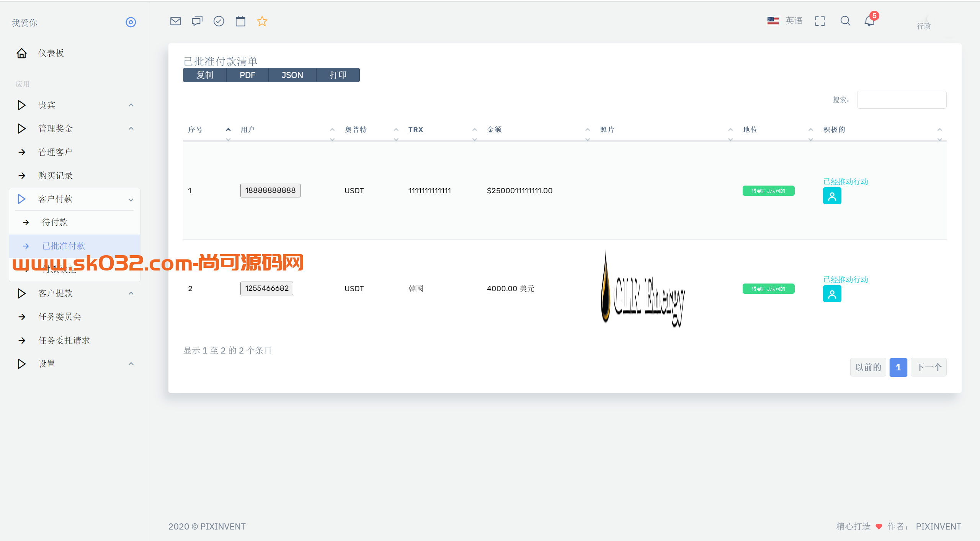The height and width of the screenshot is (541, 980).
Task: Click the US flag language icon
Action: 773,21
